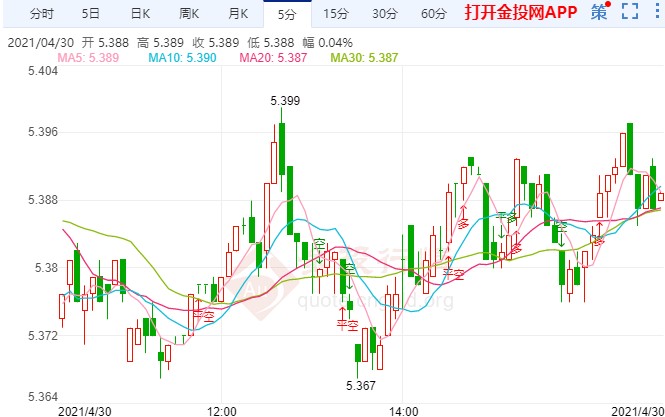Select the 5日 tab
The height and width of the screenshot is (417, 665).
[x=90, y=14]
